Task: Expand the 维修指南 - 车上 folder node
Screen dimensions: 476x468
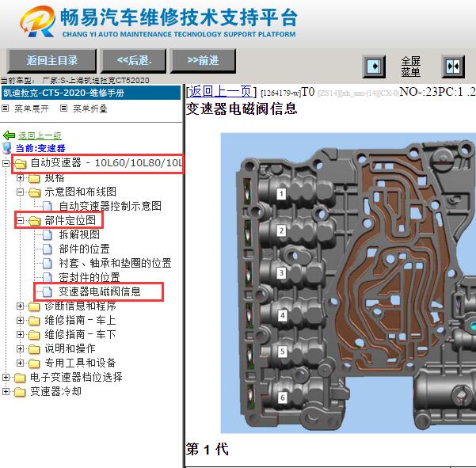Action: tap(20, 320)
